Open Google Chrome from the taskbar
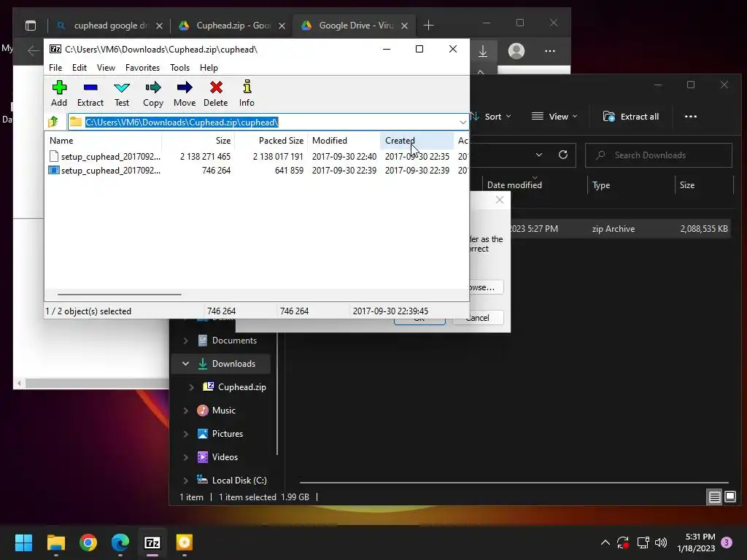This screenshot has width=747, height=560. (x=88, y=542)
